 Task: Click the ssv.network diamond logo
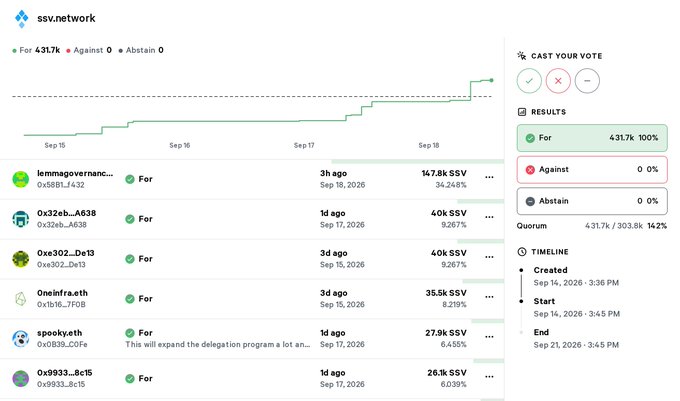point(21,19)
